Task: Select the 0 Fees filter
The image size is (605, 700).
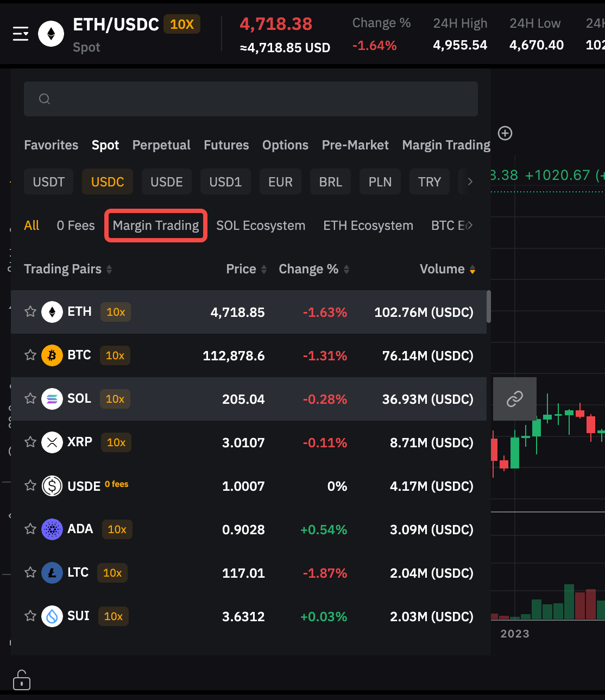Action: (75, 226)
